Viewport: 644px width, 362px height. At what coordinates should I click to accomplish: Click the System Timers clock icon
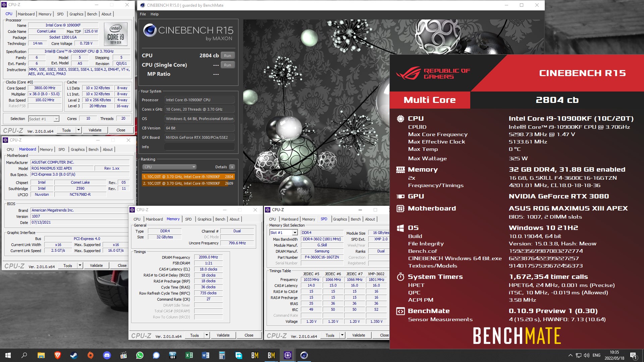(400, 277)
